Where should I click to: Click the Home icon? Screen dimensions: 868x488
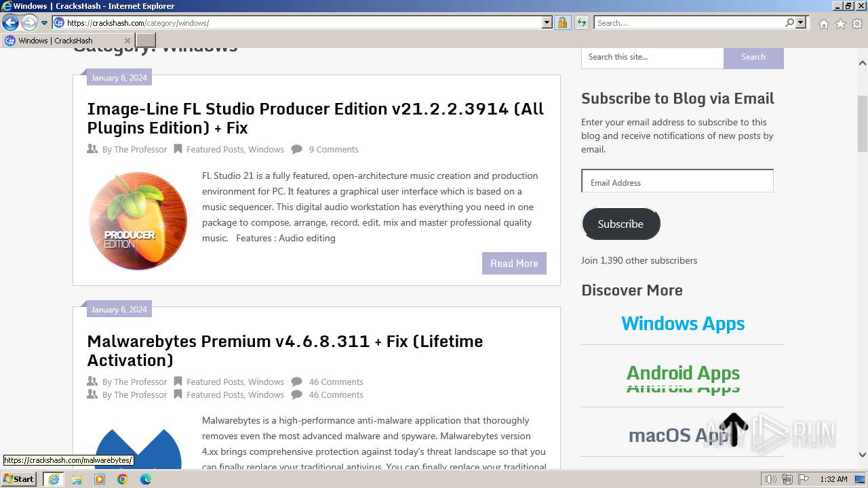823,24
